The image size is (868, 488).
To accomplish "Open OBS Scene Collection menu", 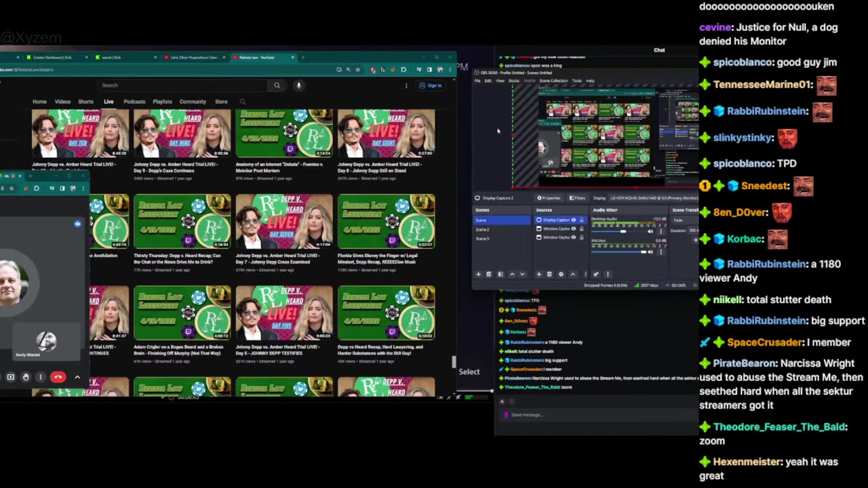I will (x=553, y=81).
